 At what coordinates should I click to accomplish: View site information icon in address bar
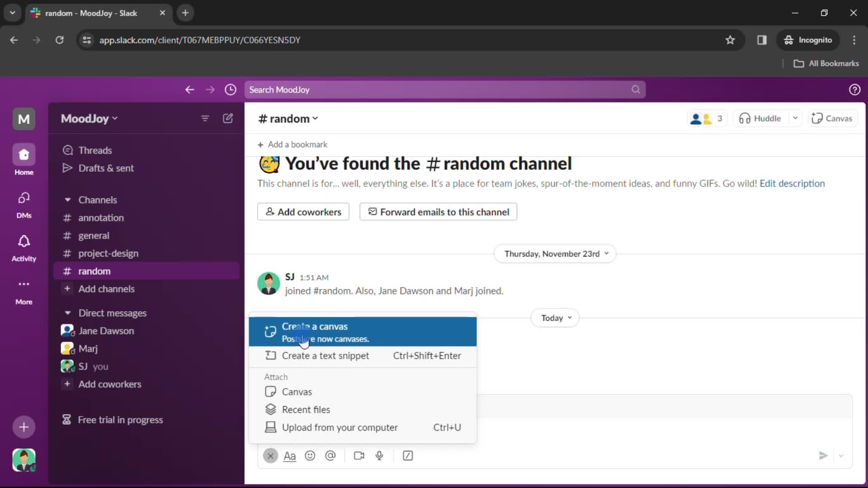point(87,40)
